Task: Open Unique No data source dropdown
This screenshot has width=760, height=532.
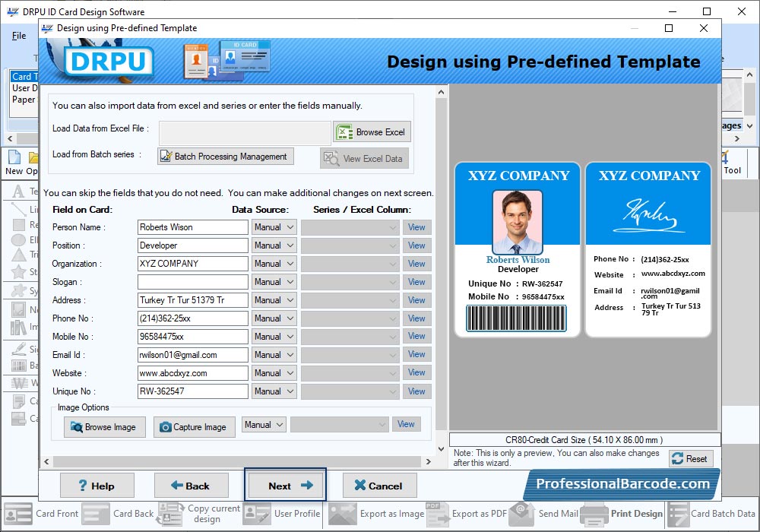Action: [x=274, y=391]
